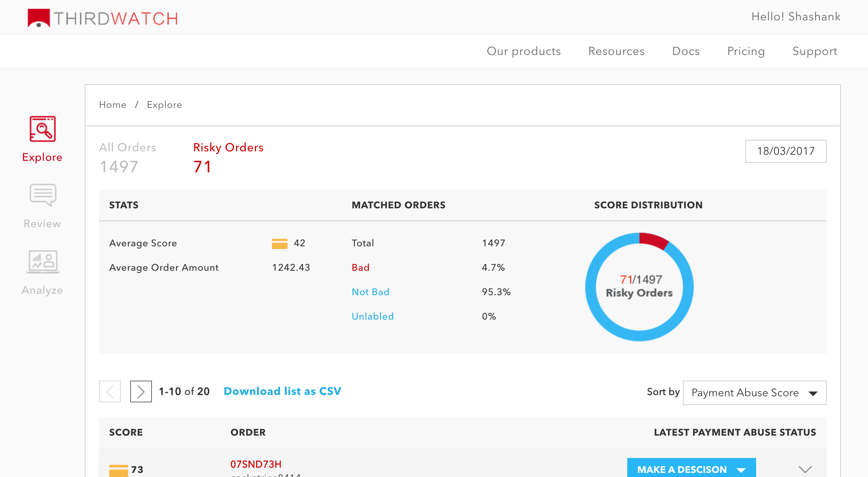Open order 07SND73H link
Viewport: 868px width, 477px height.
(x=256, y=464)
